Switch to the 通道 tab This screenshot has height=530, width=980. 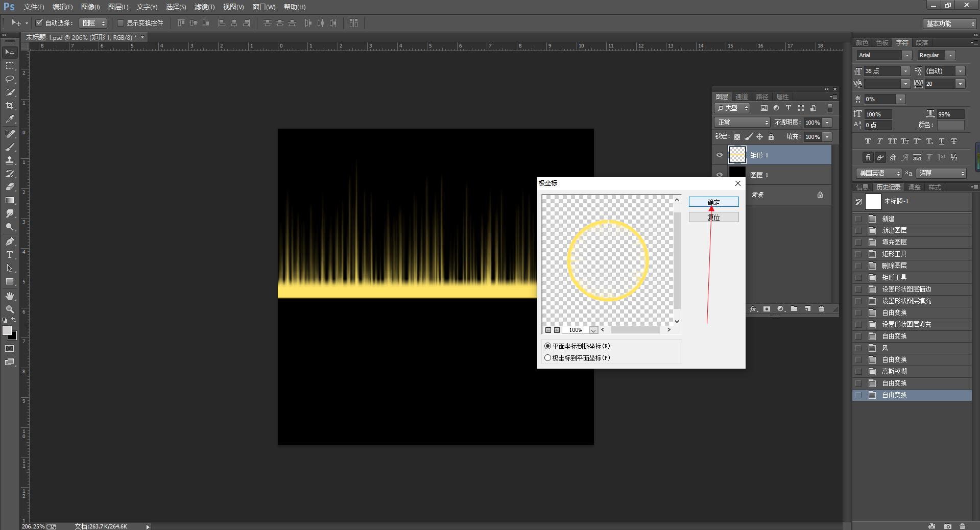coord(742,97)
